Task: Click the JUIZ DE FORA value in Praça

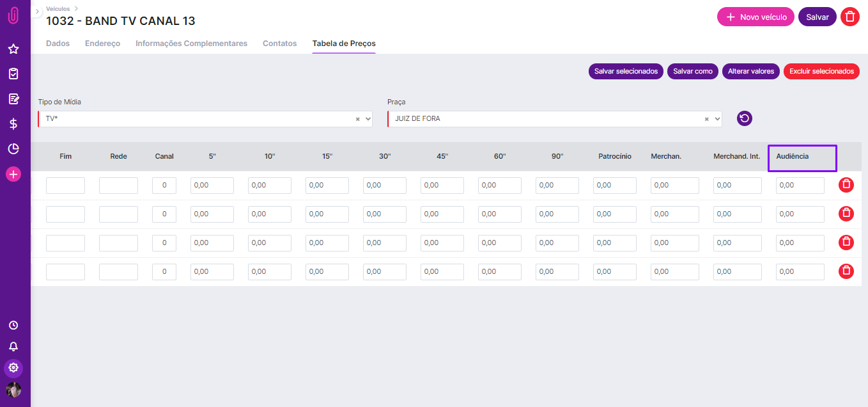Action: [417, 118]
